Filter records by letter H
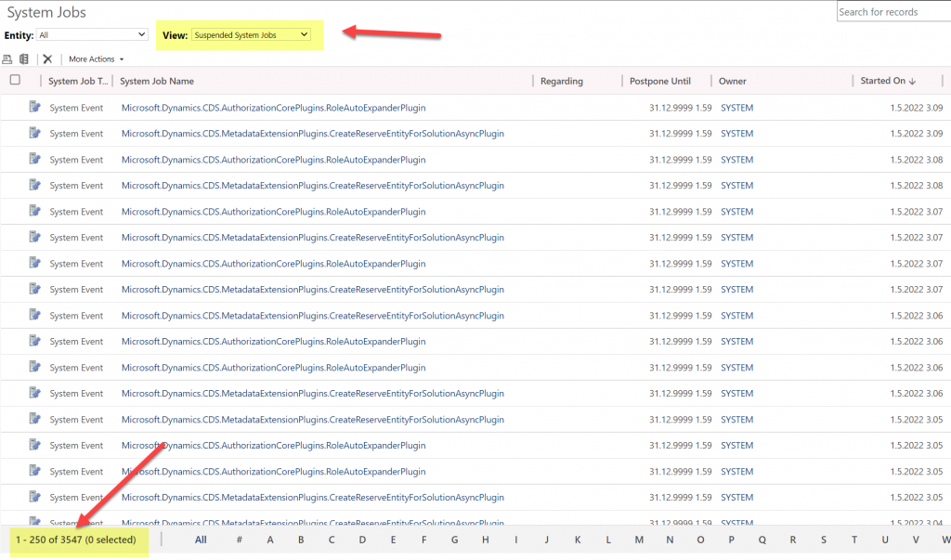This screenshot has width=951, height=560. [x=485, y=540]
